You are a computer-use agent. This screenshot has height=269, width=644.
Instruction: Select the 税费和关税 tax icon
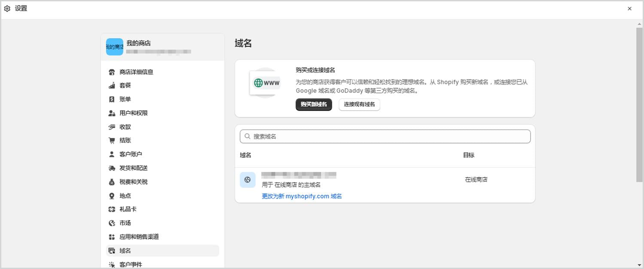[x=112, y=181]
